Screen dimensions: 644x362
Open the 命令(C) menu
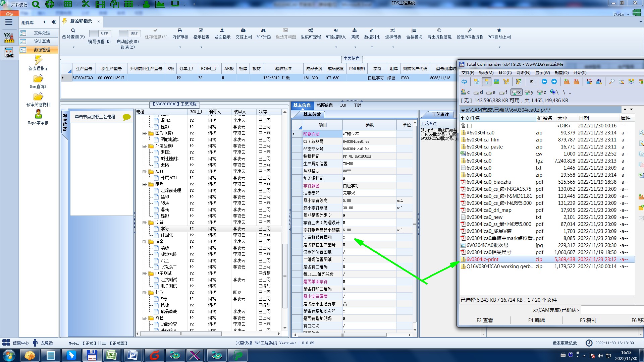[504, 73]
